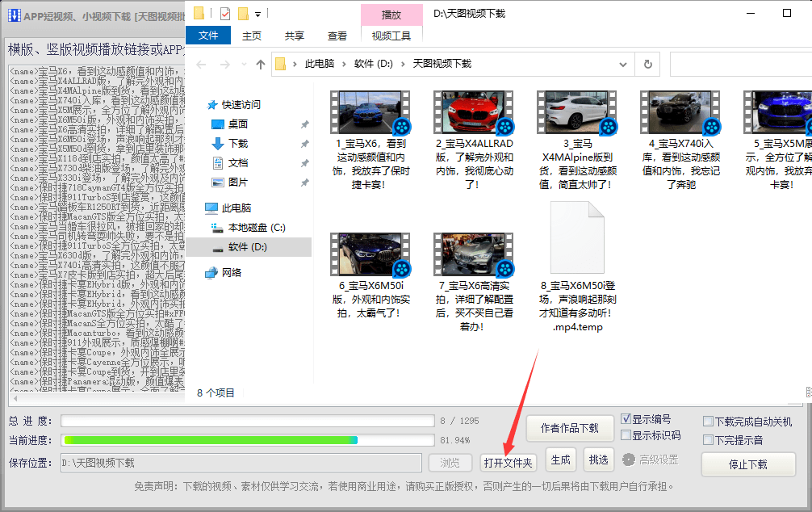
Task: Enable the 显示标识码 checkbox
Action: click(x=626, y=435)
